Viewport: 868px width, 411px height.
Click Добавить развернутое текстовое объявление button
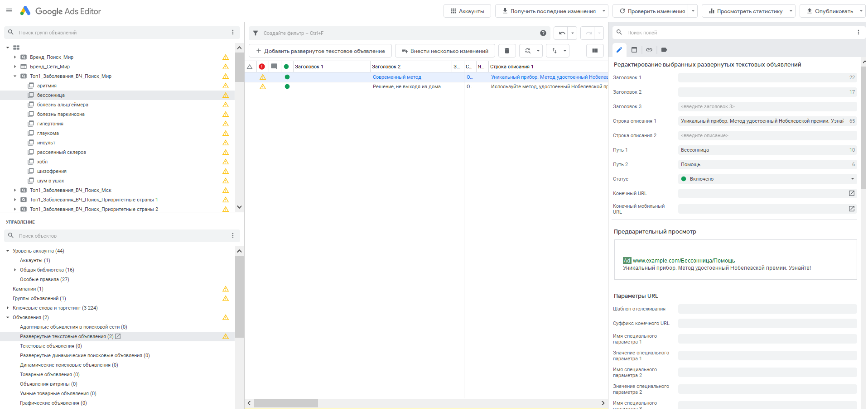pos(320,51)
